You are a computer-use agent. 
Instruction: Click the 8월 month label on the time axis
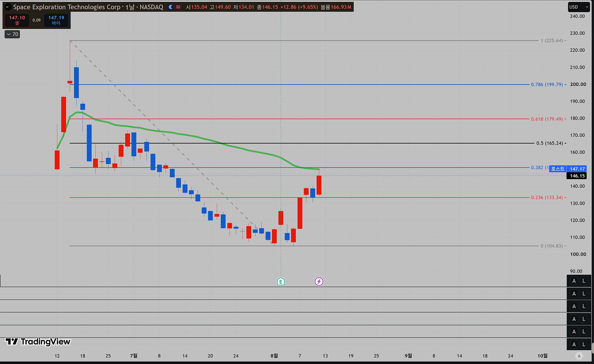pos(274,356)
